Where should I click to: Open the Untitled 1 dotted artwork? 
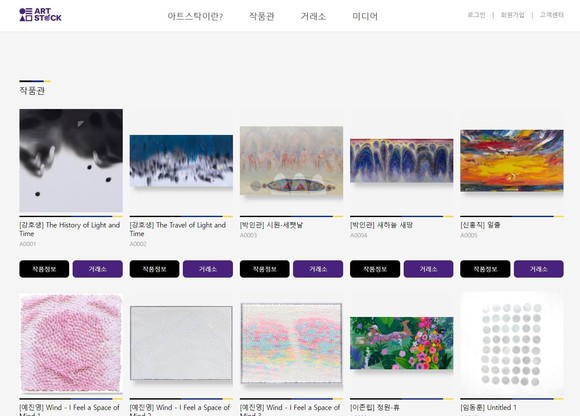(512, 344)
